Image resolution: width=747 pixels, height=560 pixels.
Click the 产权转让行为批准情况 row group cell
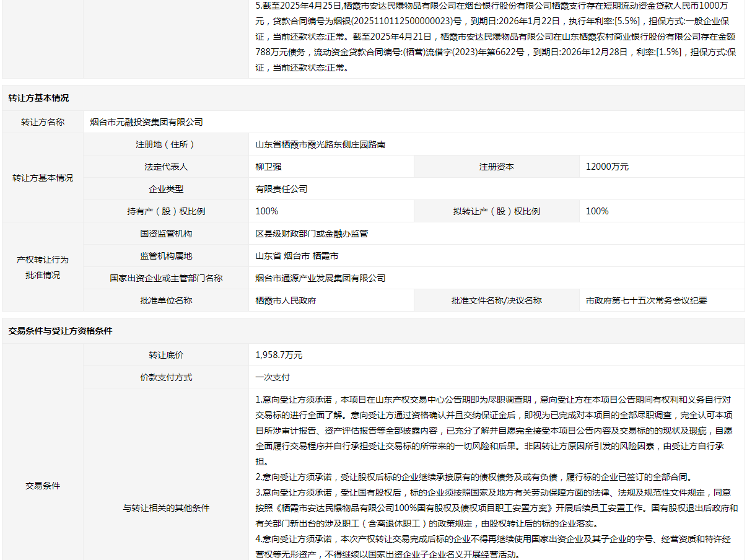coord(43,267)
